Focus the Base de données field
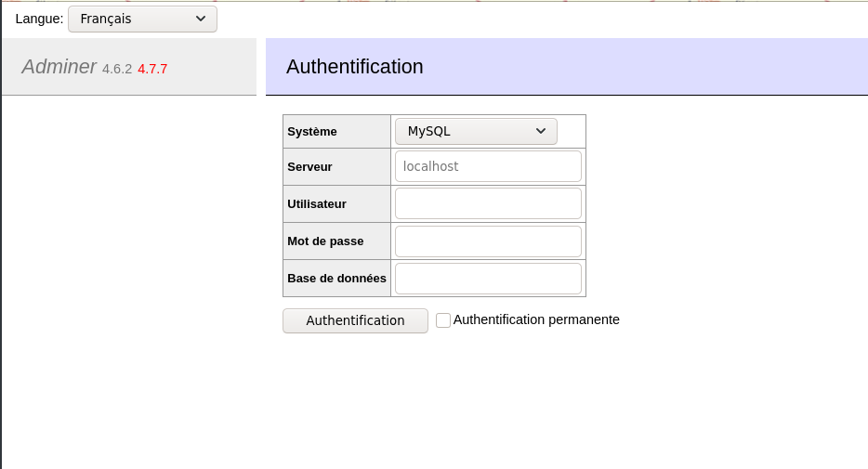Image resolution: width=868 pixels, height=469 pixels. point(488,279)
